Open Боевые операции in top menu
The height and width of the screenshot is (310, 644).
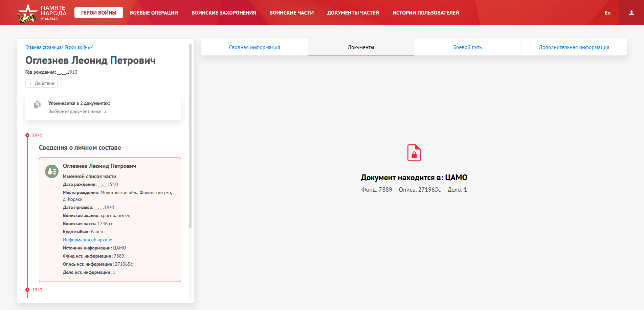click(154, 13)
